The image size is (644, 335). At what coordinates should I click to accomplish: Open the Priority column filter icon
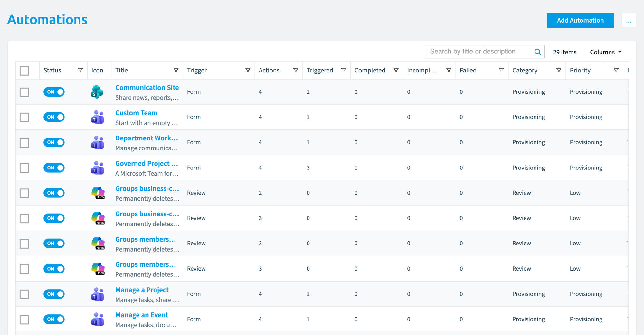point(616,71)
